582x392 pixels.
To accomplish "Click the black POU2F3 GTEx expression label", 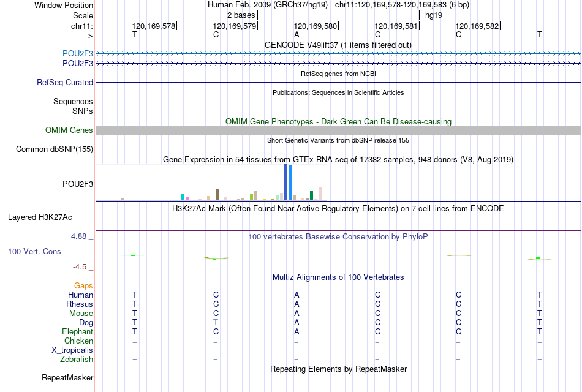I will point(78,184).
